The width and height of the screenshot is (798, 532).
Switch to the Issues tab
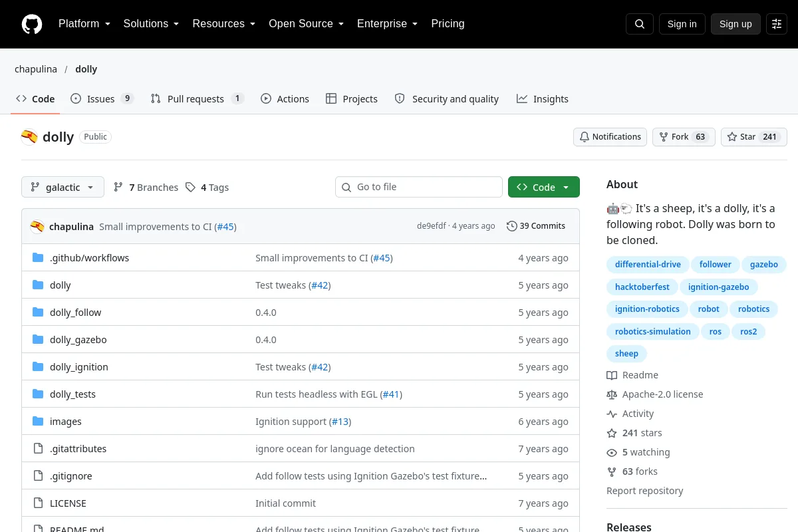[x=102, y=99]
